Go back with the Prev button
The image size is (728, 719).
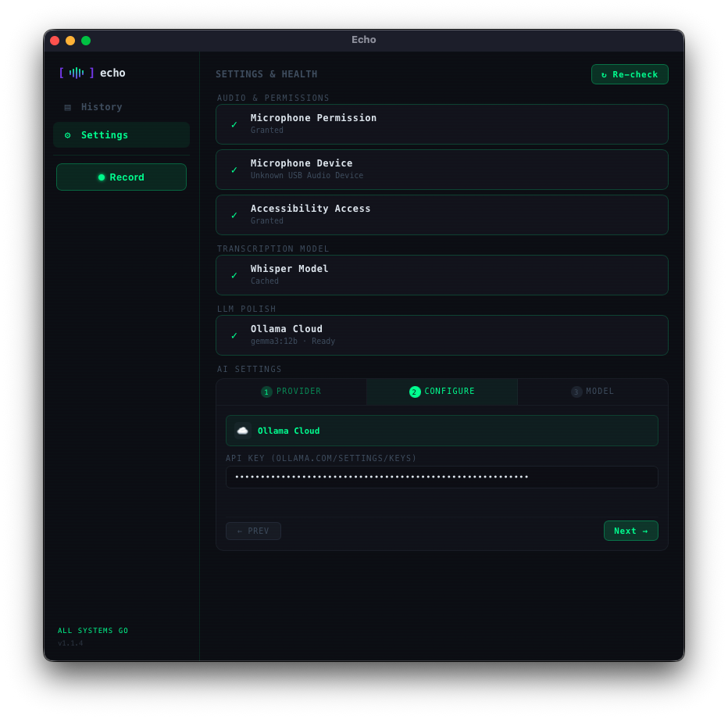(254, 531)
